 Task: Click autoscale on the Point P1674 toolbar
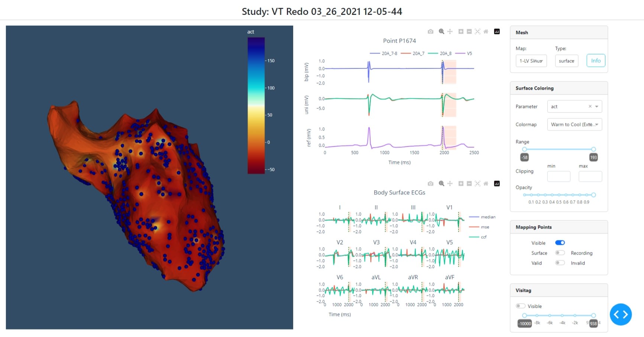(x=478, y=32)
